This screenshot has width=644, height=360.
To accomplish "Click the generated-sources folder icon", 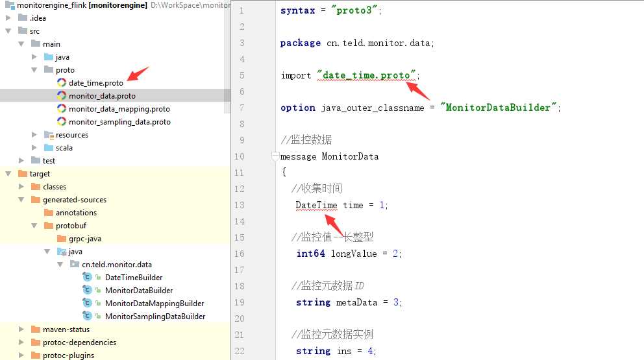I will 36,200.
